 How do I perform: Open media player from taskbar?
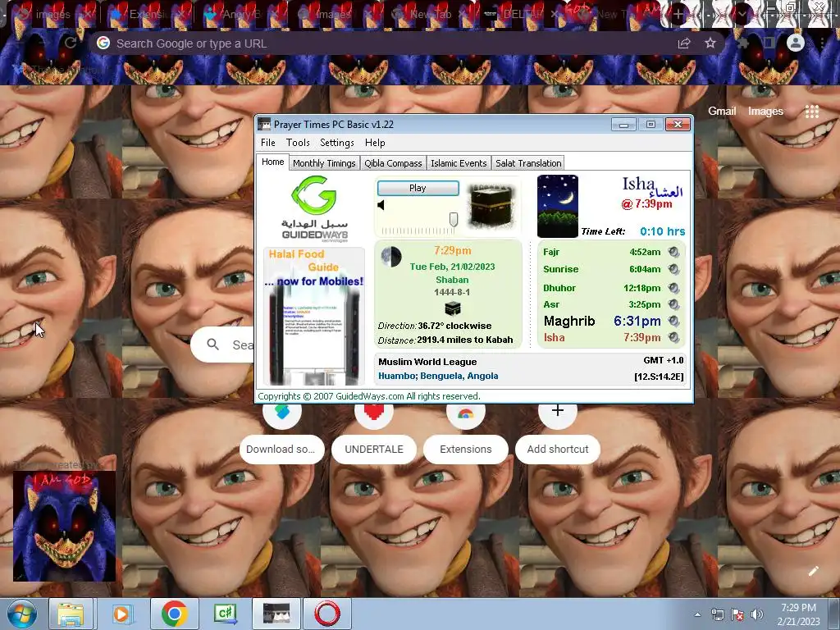click(x=122, y=614)
